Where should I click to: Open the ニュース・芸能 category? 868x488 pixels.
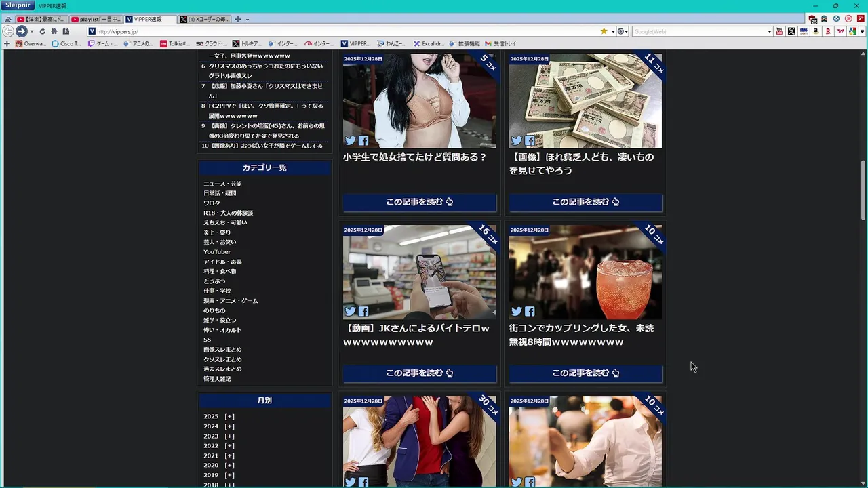(222, 184)
